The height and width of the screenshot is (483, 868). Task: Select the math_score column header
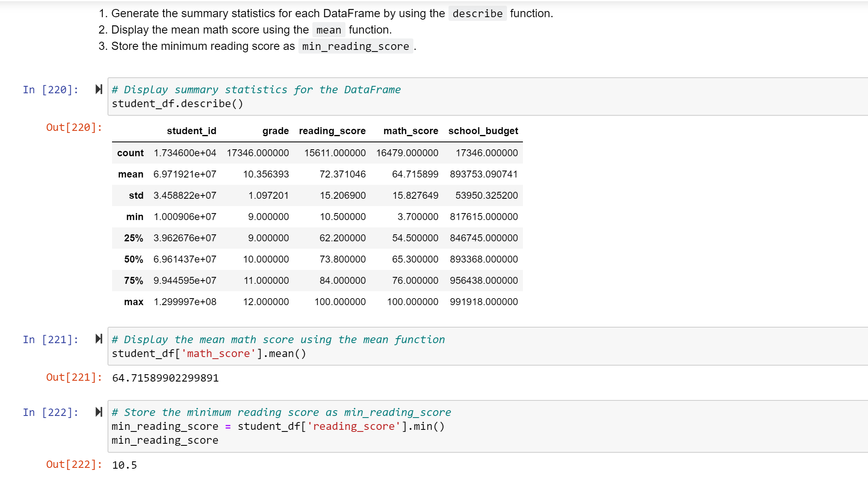(410, 131)
